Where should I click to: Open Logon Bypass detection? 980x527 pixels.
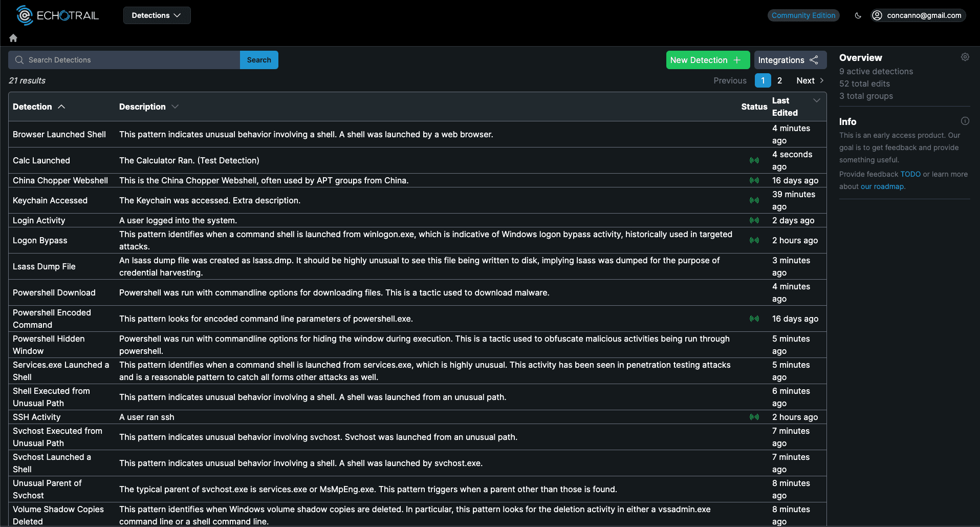click(x=40, y=240)
